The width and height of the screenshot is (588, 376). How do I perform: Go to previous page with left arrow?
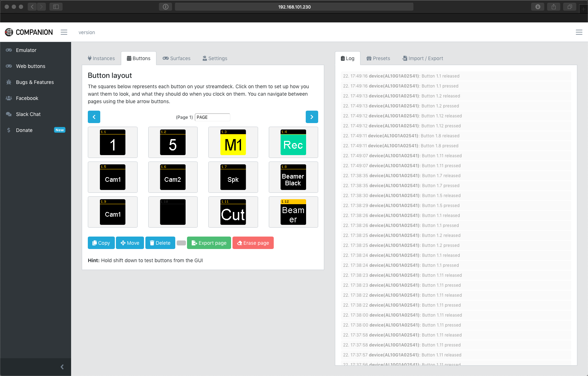(x=94, y=117)
